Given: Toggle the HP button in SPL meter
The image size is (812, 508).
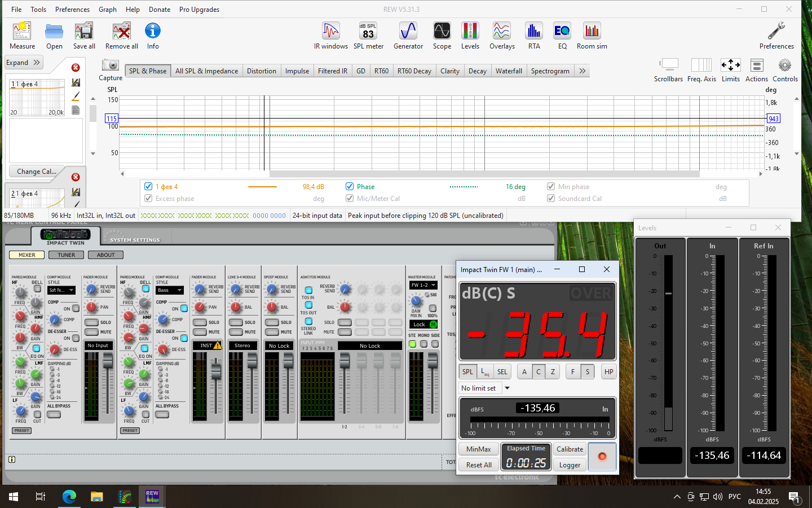Looking at the screenshot, I should coord(609,371).
